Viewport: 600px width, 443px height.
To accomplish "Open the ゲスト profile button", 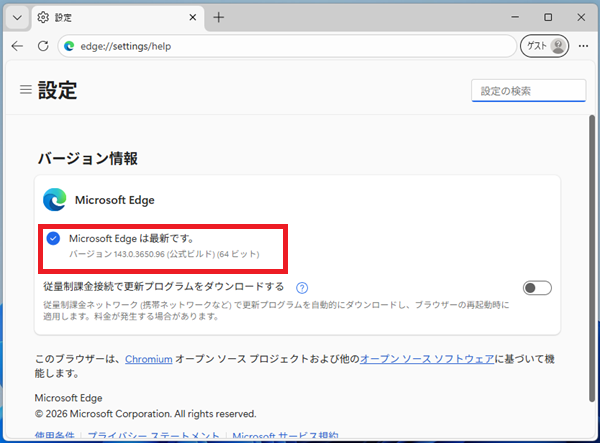I will tap(545, 46).
